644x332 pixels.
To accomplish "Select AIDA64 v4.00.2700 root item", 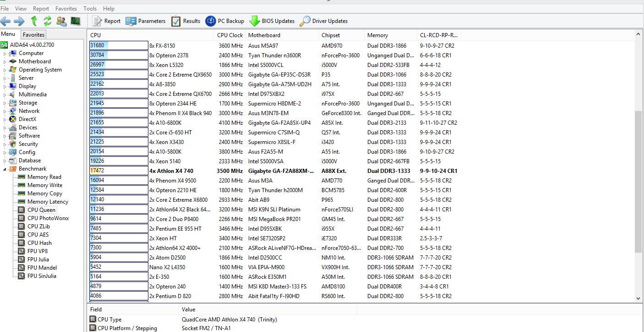I will coord(27,45).
